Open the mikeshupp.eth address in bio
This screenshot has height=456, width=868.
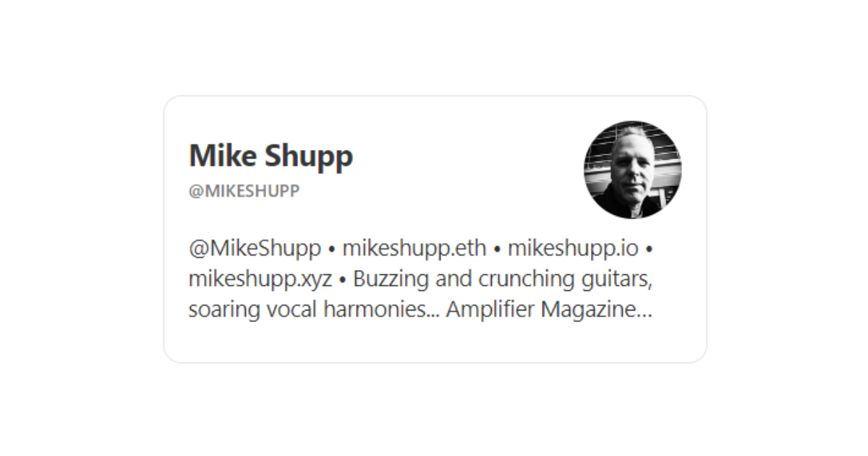coord(414,249)
